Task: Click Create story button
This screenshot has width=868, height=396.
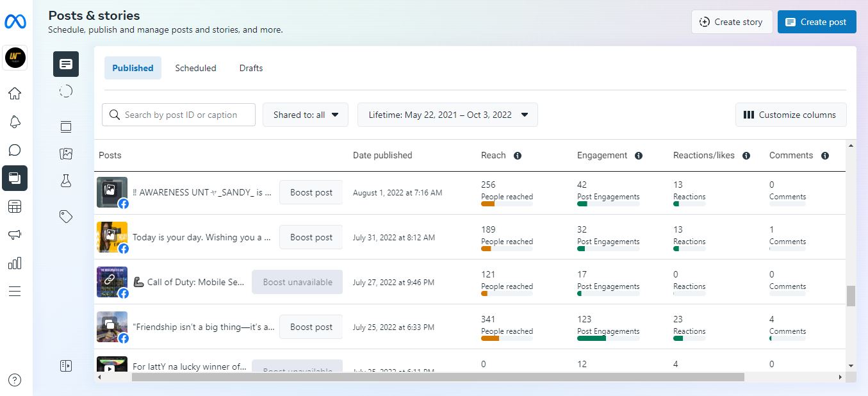Action: point(732,22)
